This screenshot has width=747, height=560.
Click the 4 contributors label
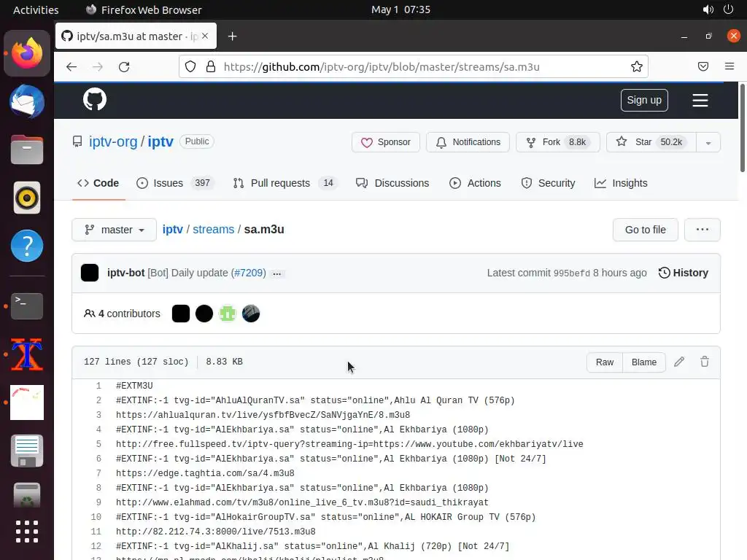[122, 314]
